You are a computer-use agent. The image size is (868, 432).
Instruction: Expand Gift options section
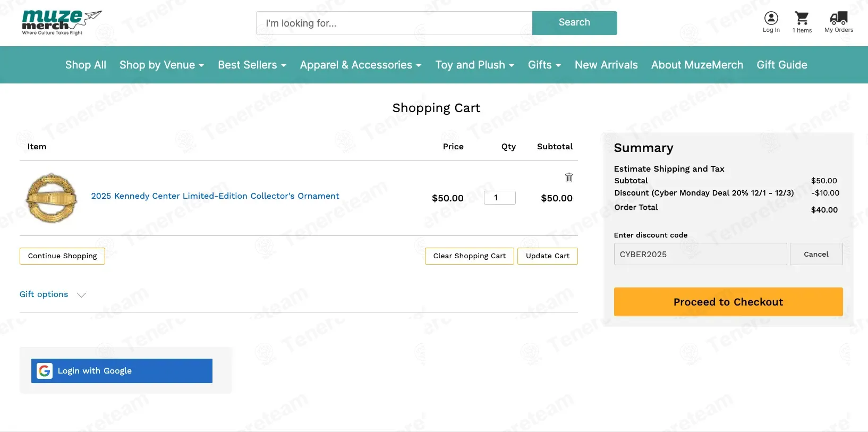pos(53,294)
